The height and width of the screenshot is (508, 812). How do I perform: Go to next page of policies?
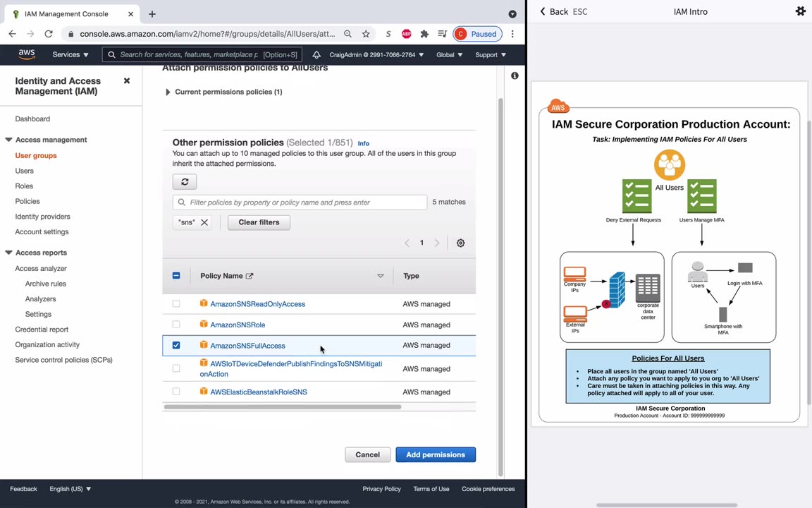point(437,243)
